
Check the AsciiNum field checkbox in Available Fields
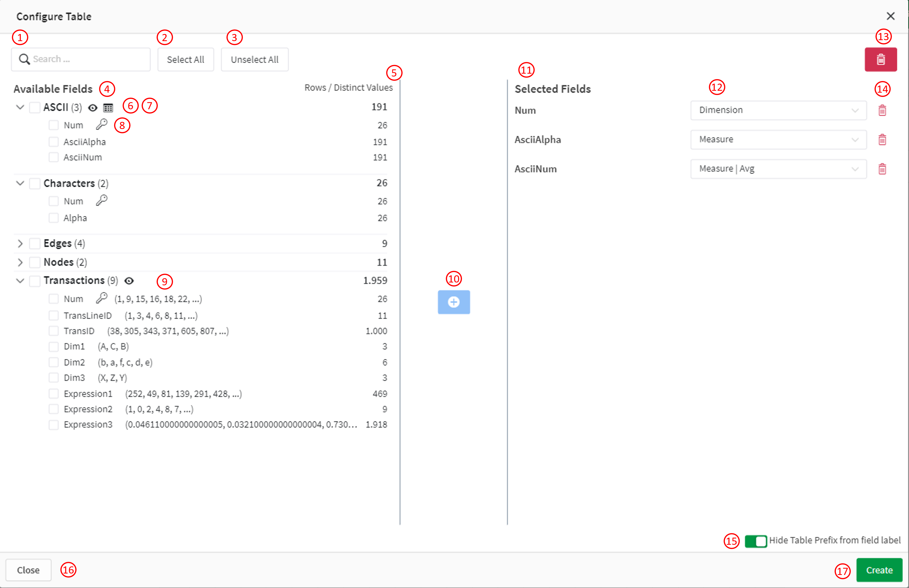pyautogui.click(x=53, y=157)
